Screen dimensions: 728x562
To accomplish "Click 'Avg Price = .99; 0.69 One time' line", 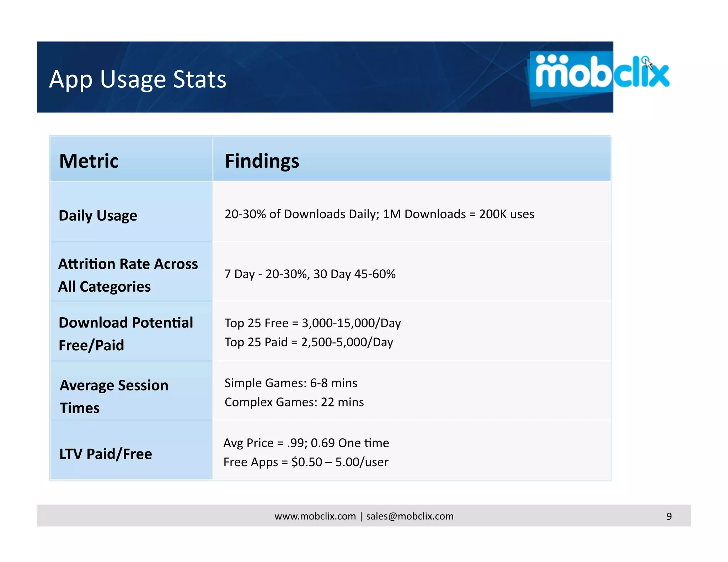I will tap(306, 443).
